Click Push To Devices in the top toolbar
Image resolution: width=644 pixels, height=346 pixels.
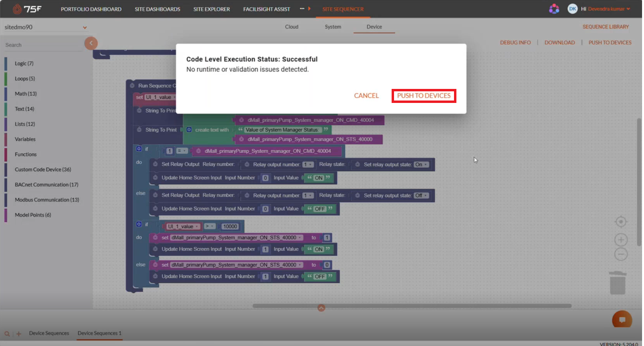pyautogui.click(x=610, y=43)
